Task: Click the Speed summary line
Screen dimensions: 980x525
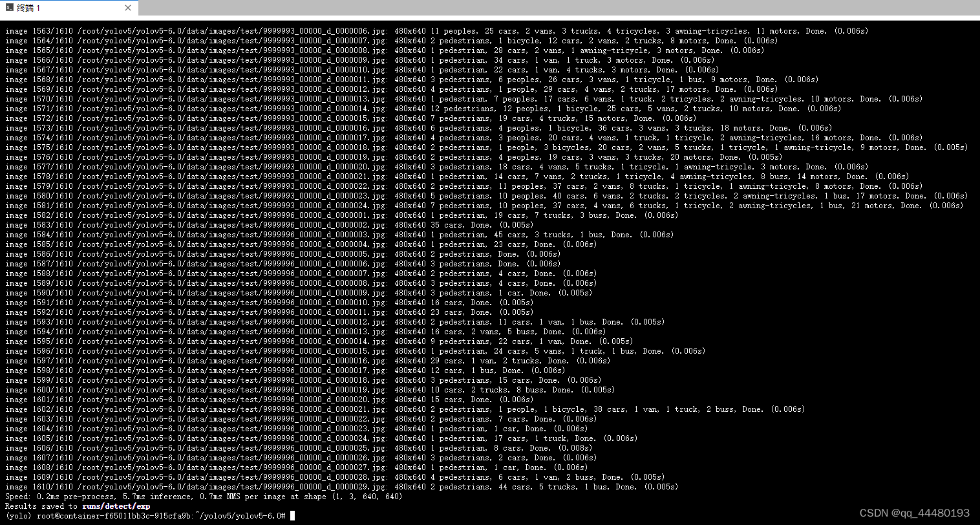Action: point(204,496)
